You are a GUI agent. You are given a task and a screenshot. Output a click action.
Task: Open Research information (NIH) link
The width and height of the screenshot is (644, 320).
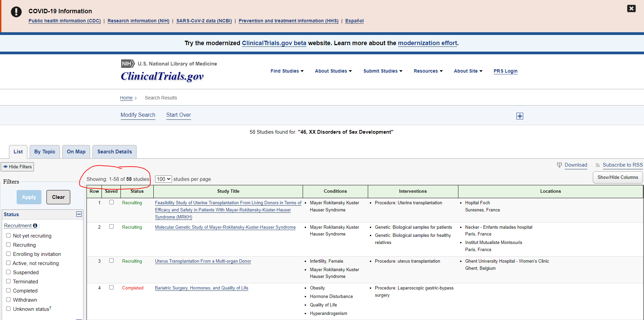pyautogui.click(x=138, y=21)
